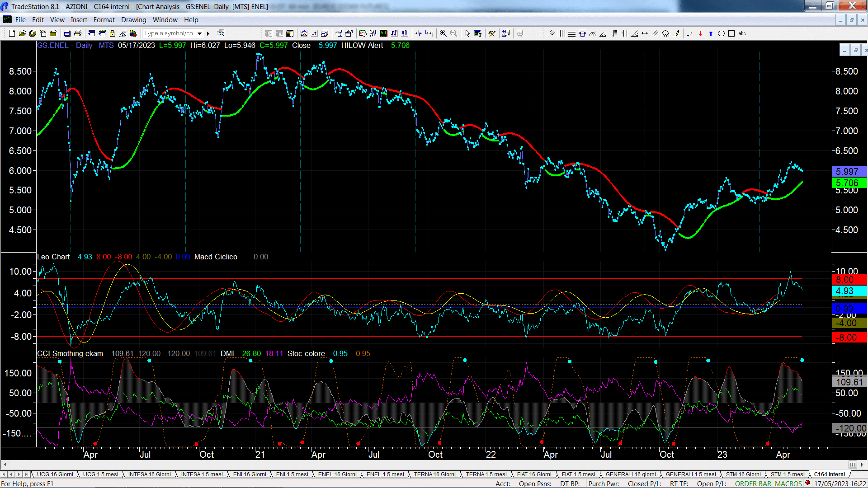Select the rectangle drawing tool
868x488 pixels.
click(x=731, y=33)
